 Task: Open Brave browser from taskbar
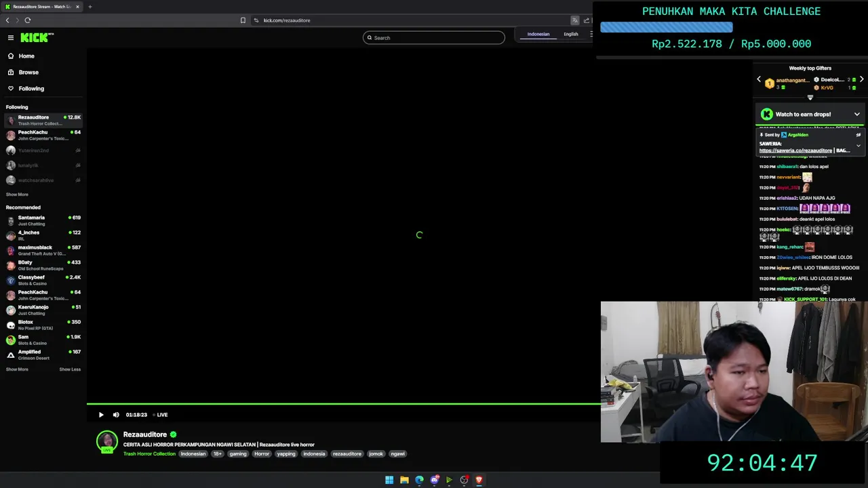click(479, 480)
